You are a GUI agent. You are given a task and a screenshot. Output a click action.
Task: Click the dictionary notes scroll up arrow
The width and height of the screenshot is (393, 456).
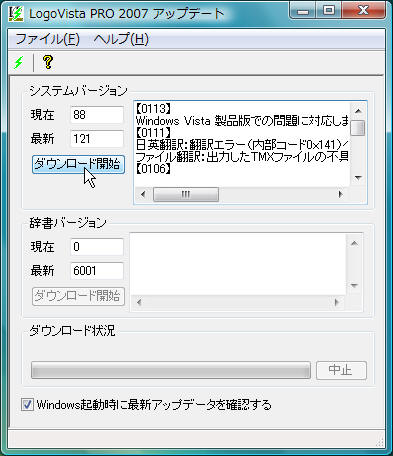click(354, 243)
